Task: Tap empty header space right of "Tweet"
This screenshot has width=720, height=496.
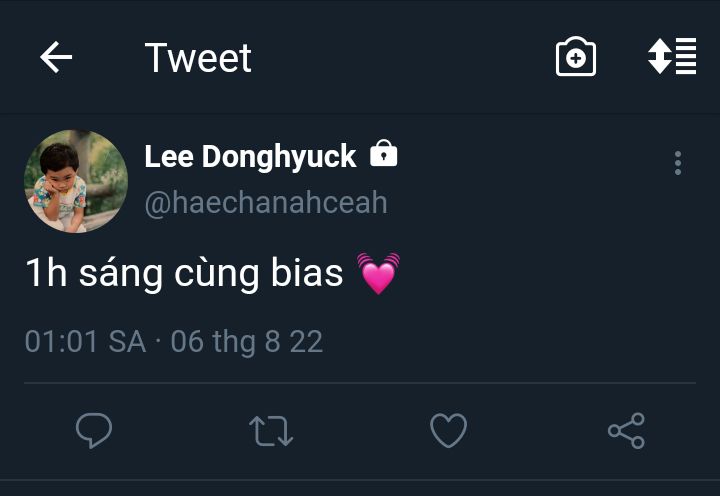Action: pyautogui.click(x=400, y=58)
